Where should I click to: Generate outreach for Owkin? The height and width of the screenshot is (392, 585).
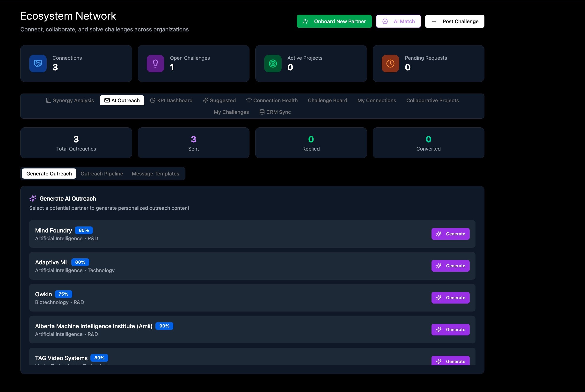(x=450, y=298)
